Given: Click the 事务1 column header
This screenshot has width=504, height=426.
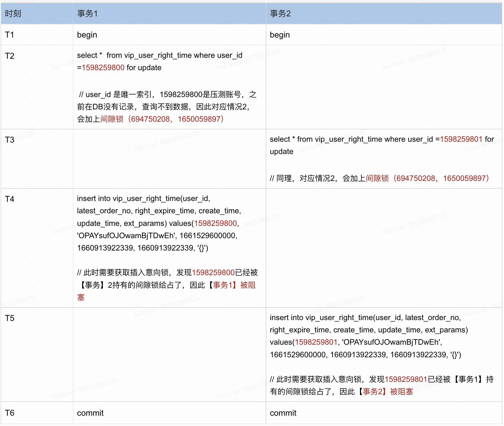Looking at the screenshot, I should 87,13.
